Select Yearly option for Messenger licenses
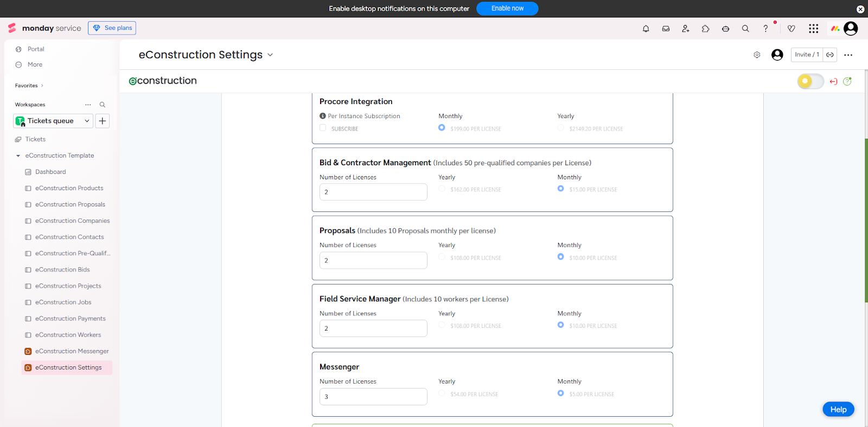Viewport: 868px width, 427px height. click(442, 393)
